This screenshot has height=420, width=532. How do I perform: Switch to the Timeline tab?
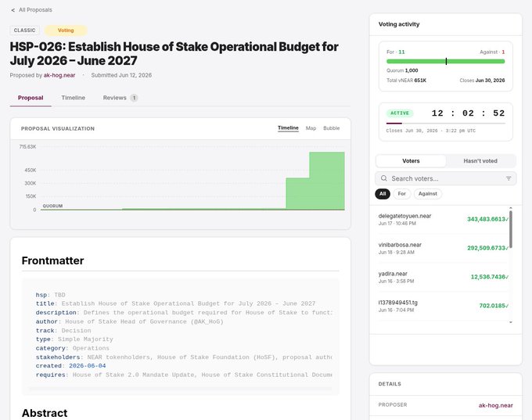(x=74, y=98)
